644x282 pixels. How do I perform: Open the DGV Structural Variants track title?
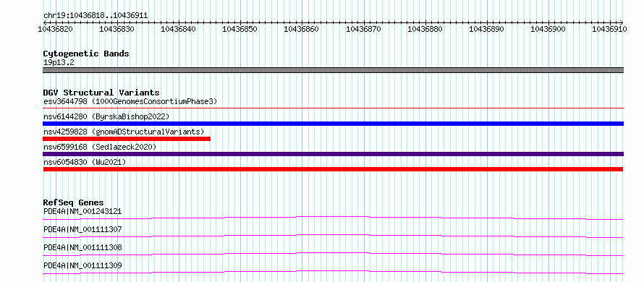(101, 93)
